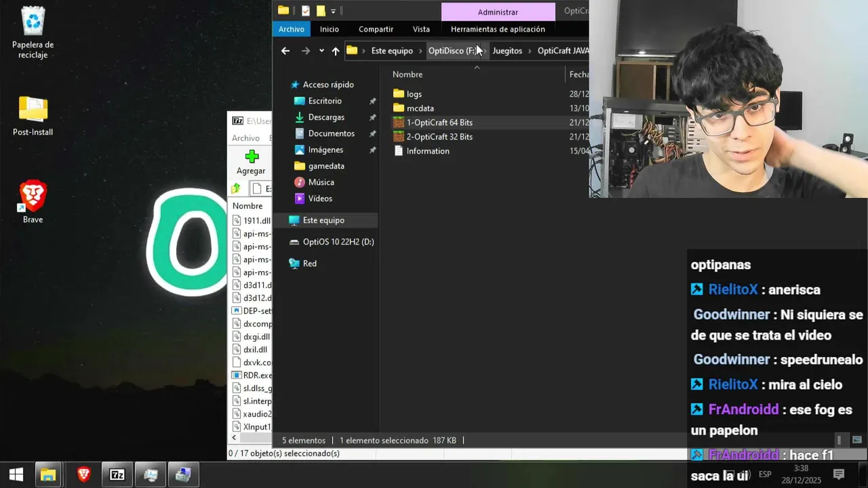Expand chevron after Este equipo breadcrumb
868x488 pixels.
click(x=420, y=51)
